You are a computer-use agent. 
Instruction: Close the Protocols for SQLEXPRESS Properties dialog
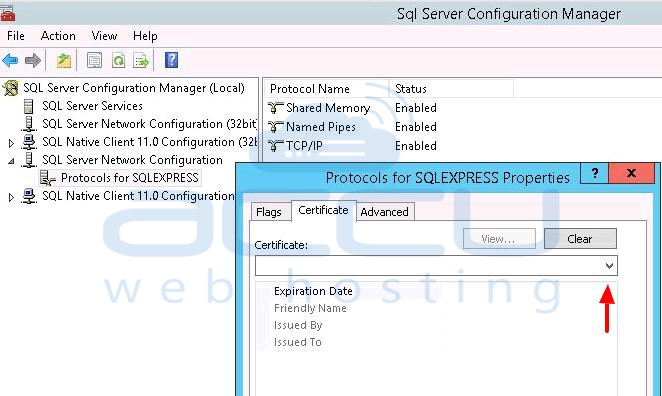click(x=632, y=173)
